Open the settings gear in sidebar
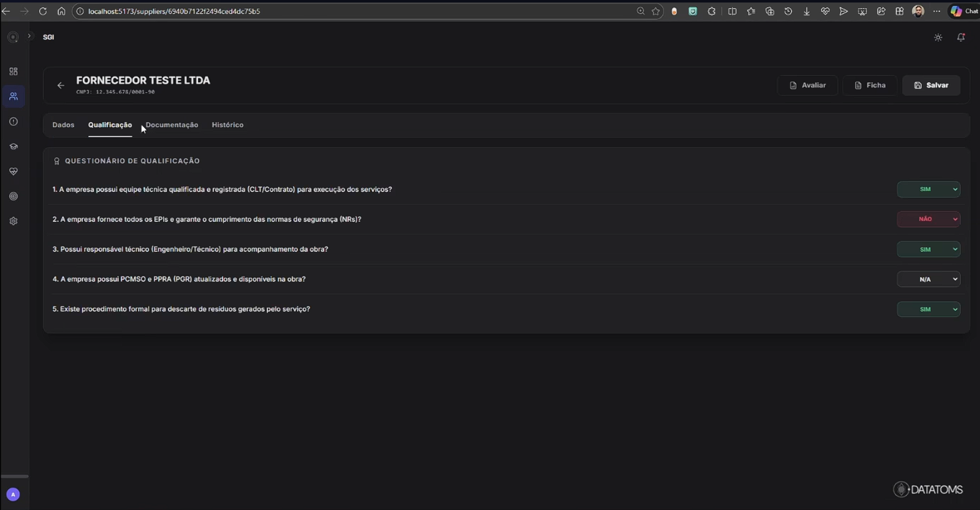 (13, 221)
